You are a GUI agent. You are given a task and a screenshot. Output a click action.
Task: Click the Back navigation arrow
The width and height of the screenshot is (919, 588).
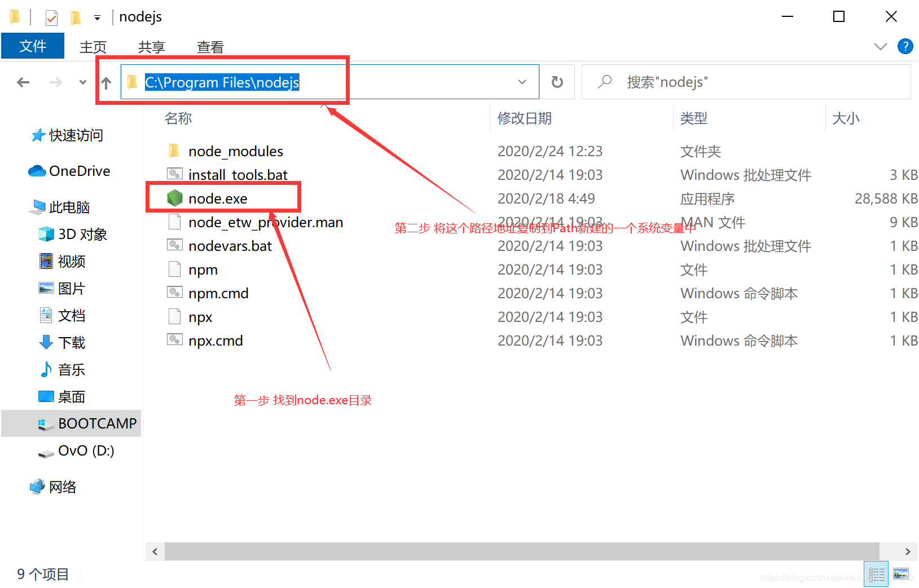(x=23, y=82)
